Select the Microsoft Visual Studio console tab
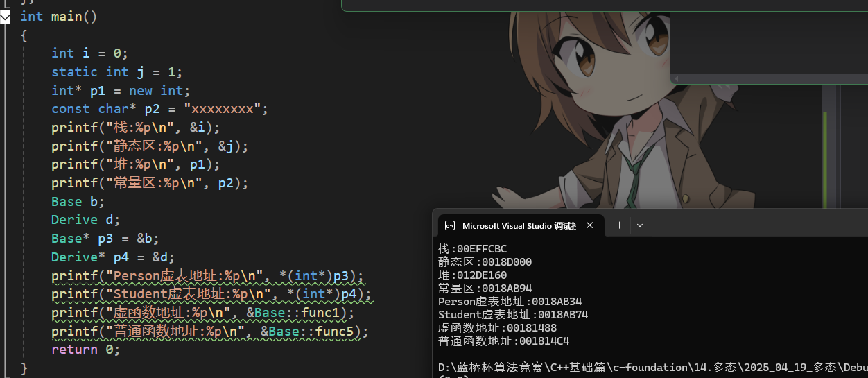The width and height of the screenshot is (868, 378). coord(521,225)
